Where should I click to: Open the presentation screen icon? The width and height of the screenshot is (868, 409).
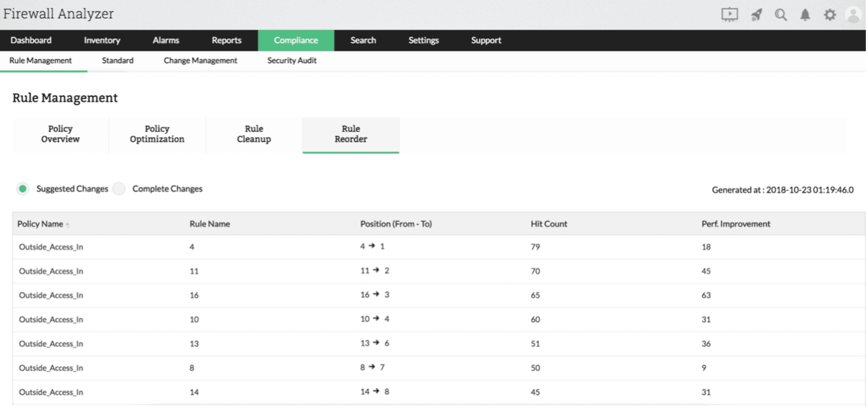click(729, 15)
